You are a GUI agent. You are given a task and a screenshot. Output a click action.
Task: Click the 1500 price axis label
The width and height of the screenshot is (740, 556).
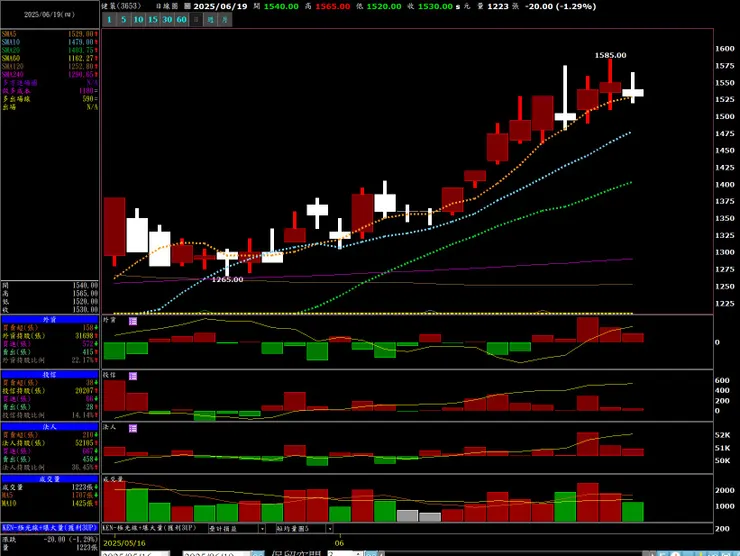(x=724, y=117)
